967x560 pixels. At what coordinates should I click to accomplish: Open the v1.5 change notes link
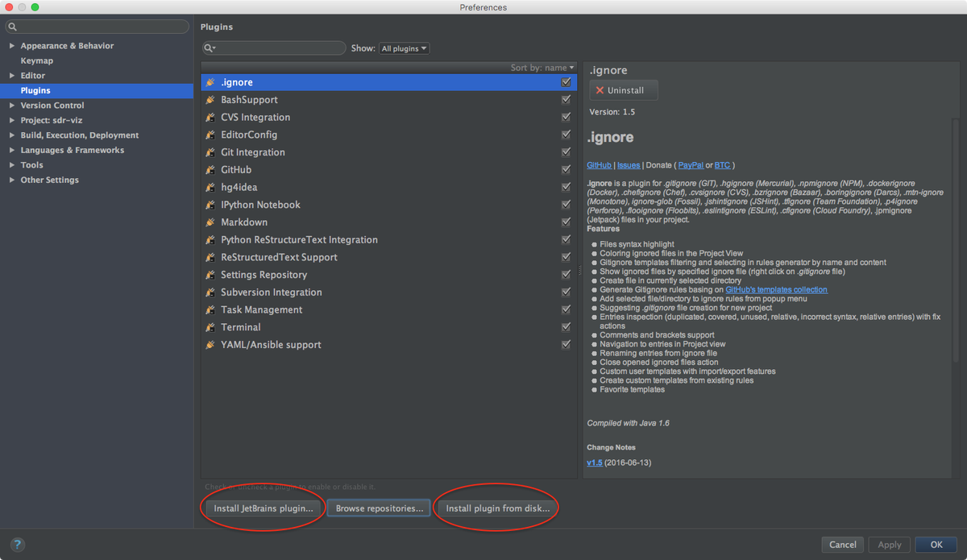point(595,463)
